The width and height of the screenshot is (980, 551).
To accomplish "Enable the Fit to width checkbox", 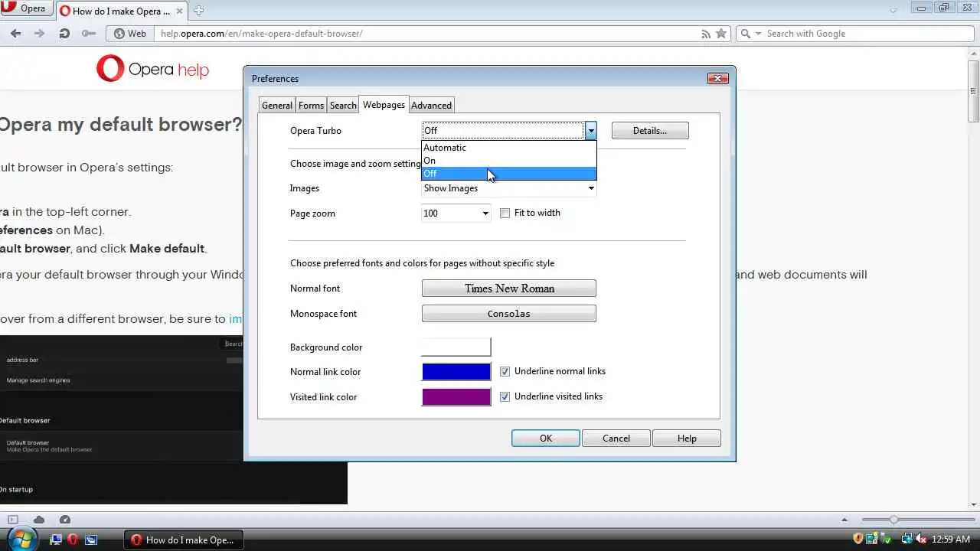I will point(505,214).
